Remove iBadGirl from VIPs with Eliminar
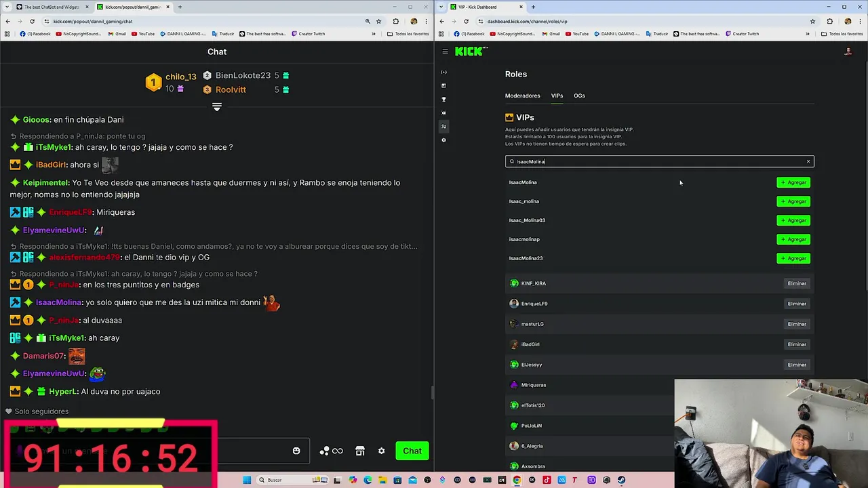The width and height of the screenshot is (868, 488). 796,344
